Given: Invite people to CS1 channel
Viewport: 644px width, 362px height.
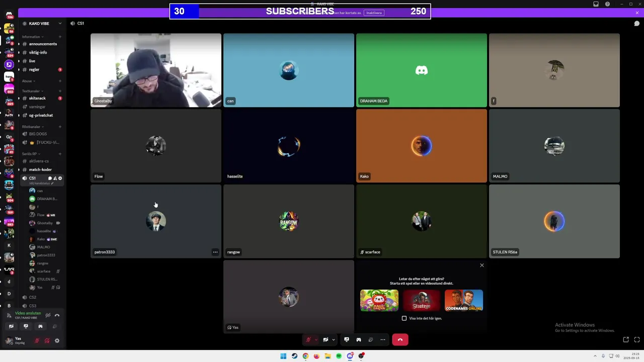Looking at the screenshot, I should point(55,178).
